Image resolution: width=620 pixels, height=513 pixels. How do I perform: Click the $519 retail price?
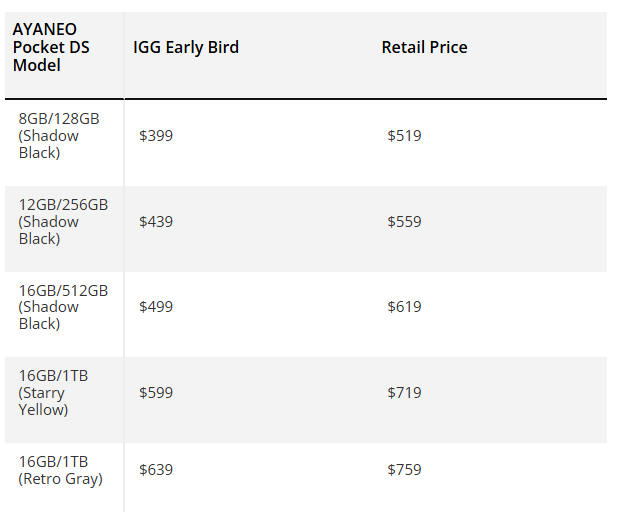[404, 136]
